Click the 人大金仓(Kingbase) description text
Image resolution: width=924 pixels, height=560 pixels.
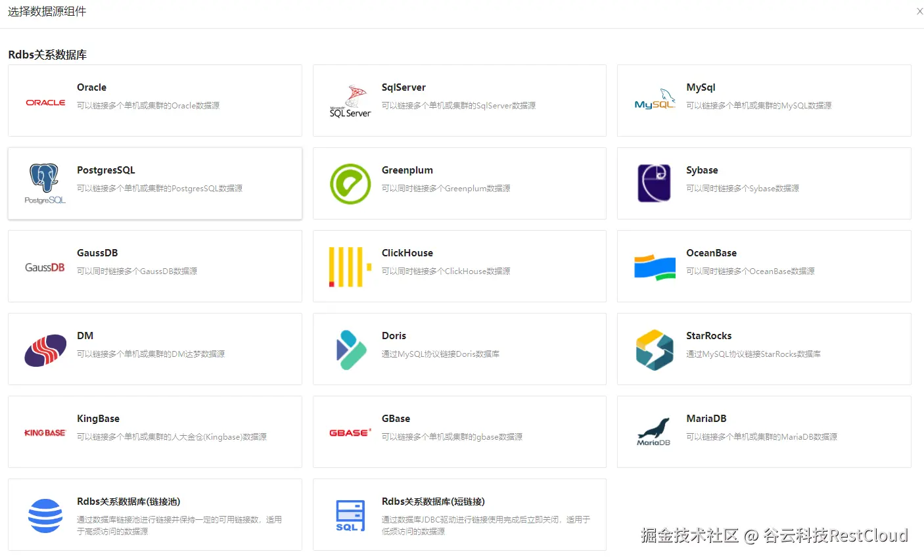tap(172, 437)
